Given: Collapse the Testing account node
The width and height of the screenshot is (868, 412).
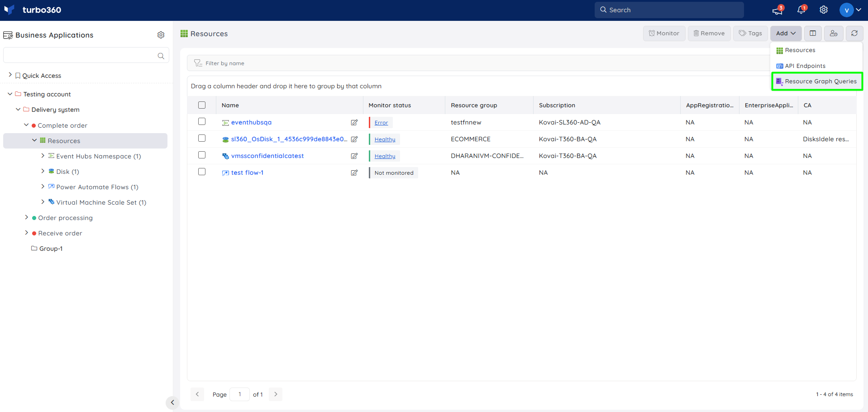Looking at the screenshot, I should 10,94.
